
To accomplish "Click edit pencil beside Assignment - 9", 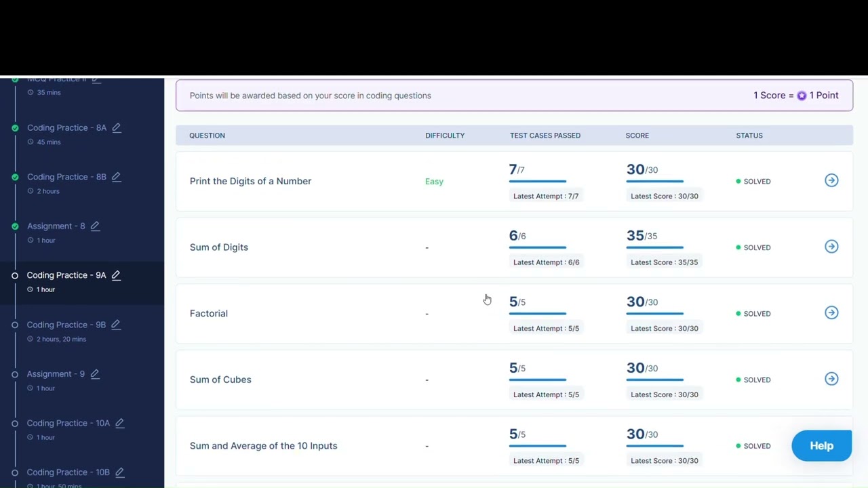I will point(95,373).
